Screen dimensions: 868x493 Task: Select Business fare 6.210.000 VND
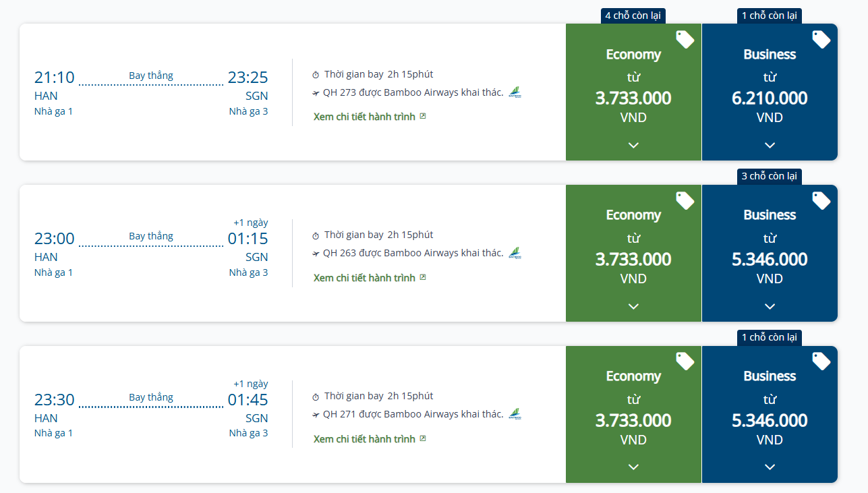[770, 98]
